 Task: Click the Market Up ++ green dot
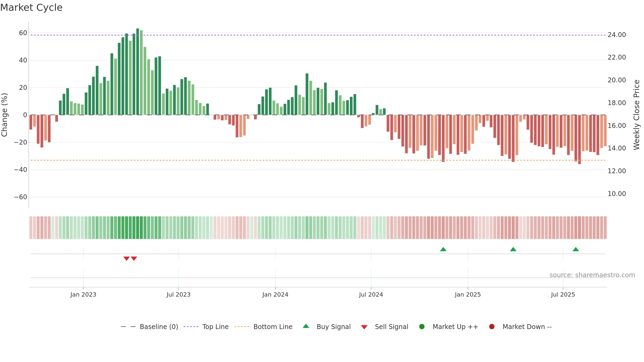(x=422, y=327)
